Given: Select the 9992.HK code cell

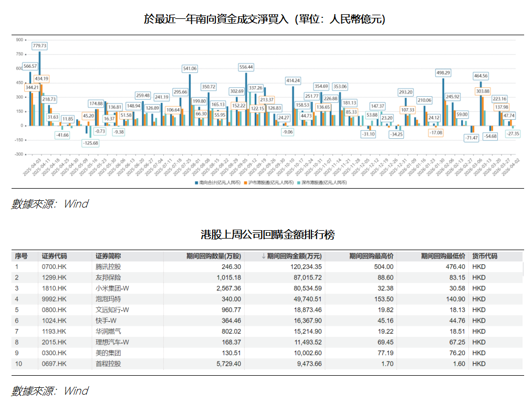Looking at the screenshot, I should click(54, 299).
